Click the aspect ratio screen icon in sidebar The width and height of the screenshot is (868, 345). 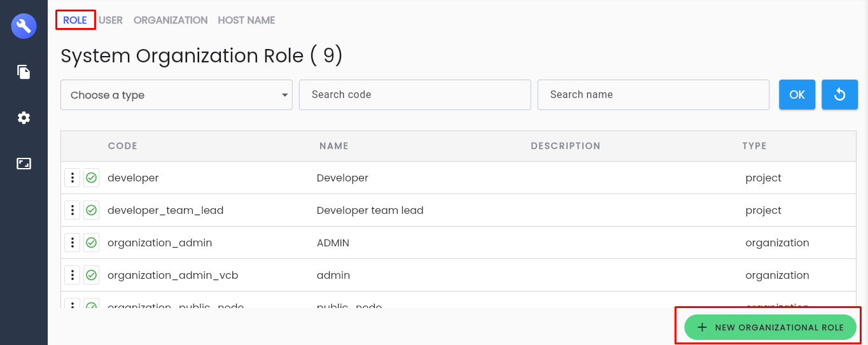coord(24,164)
